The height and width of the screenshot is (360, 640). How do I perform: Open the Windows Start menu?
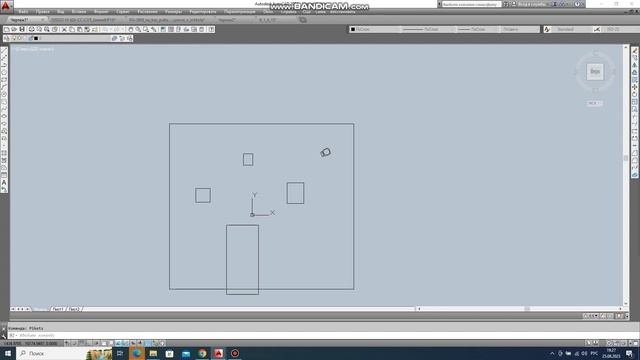pyautogui.click(x=7, y=353)
